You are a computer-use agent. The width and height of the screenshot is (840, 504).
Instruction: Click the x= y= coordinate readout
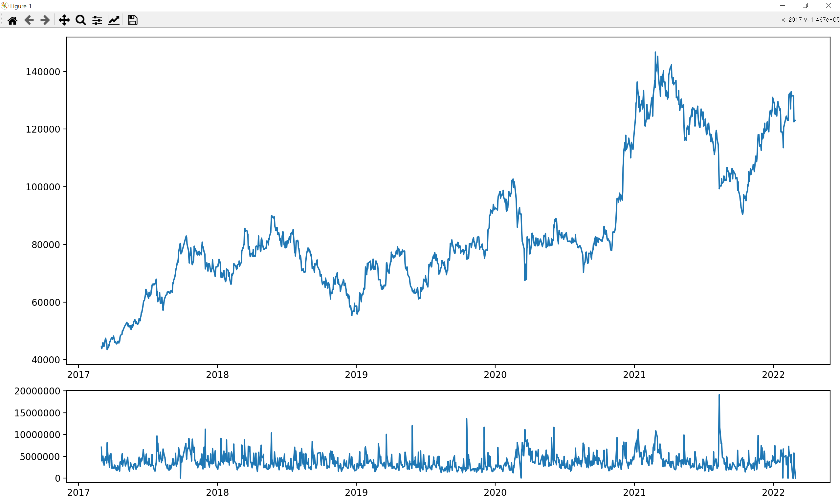810,20
